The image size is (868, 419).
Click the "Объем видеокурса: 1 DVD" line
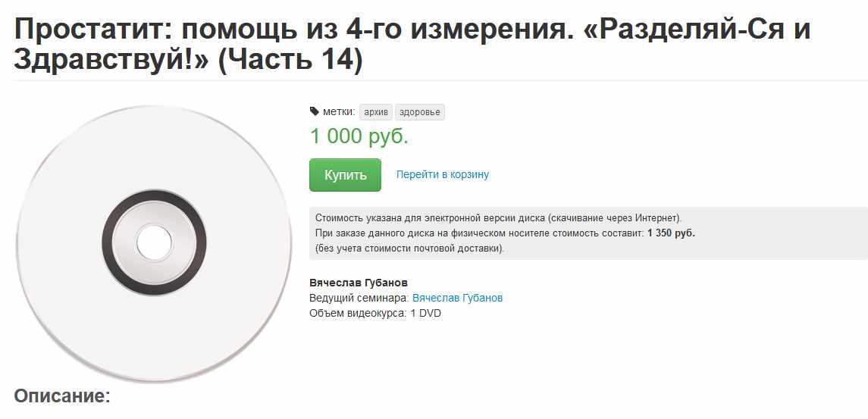click(x=375, y=313)
